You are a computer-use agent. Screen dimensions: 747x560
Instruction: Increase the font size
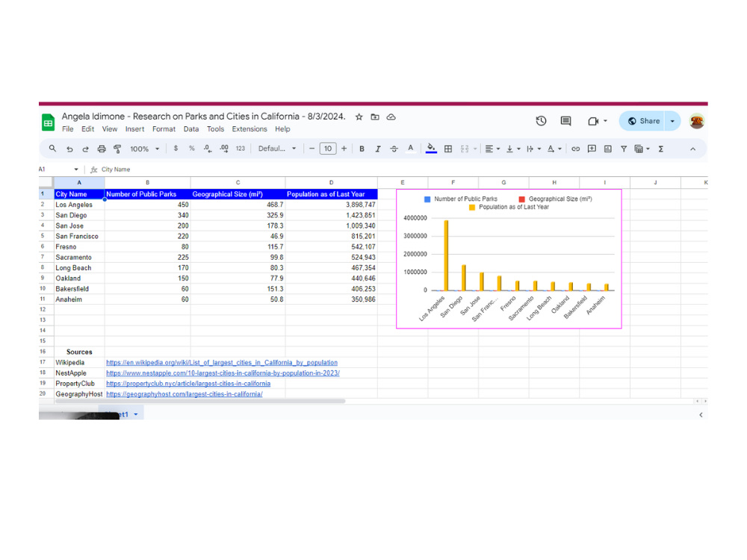point(344,149)
